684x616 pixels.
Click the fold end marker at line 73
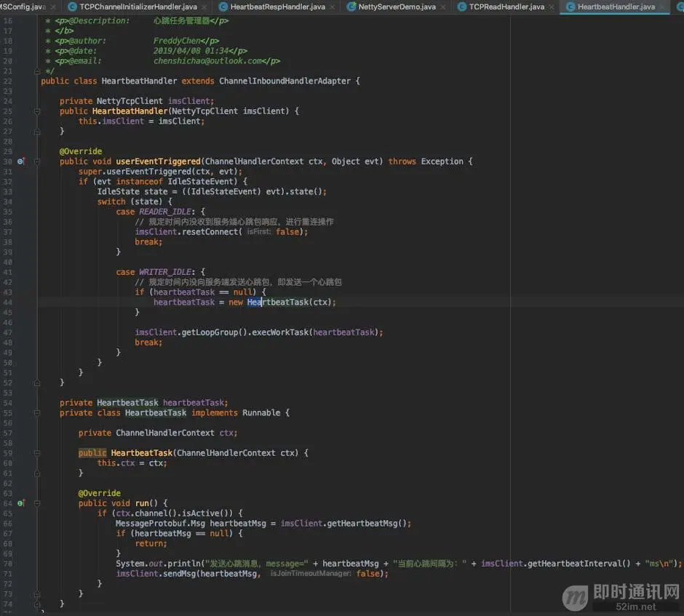37,593
